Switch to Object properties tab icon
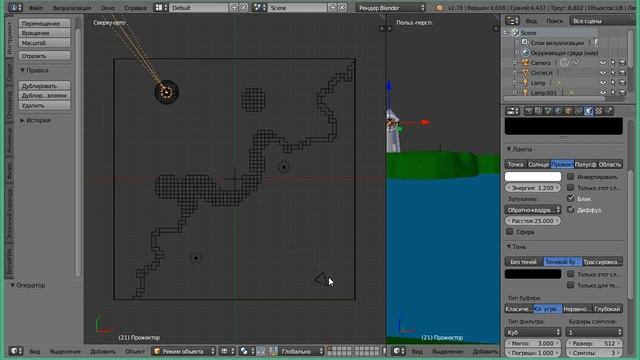The height and width of the screenshot is (360, 640). point(568,111)
